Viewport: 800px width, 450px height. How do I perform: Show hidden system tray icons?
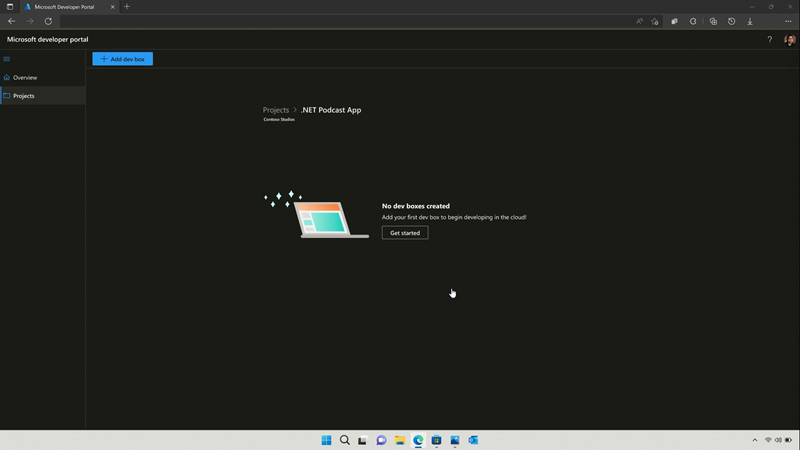click(755, 440)
